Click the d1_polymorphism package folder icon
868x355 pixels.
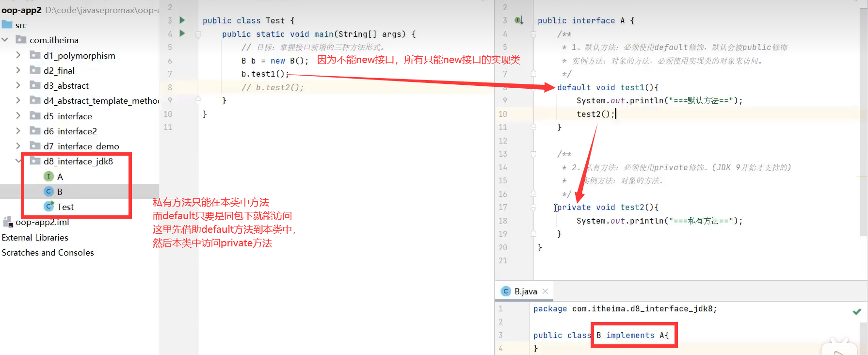point(35,55)
